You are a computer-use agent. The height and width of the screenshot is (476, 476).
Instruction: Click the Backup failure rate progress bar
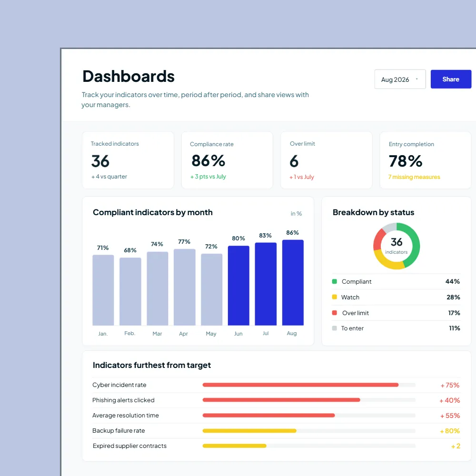pos(309,431)
